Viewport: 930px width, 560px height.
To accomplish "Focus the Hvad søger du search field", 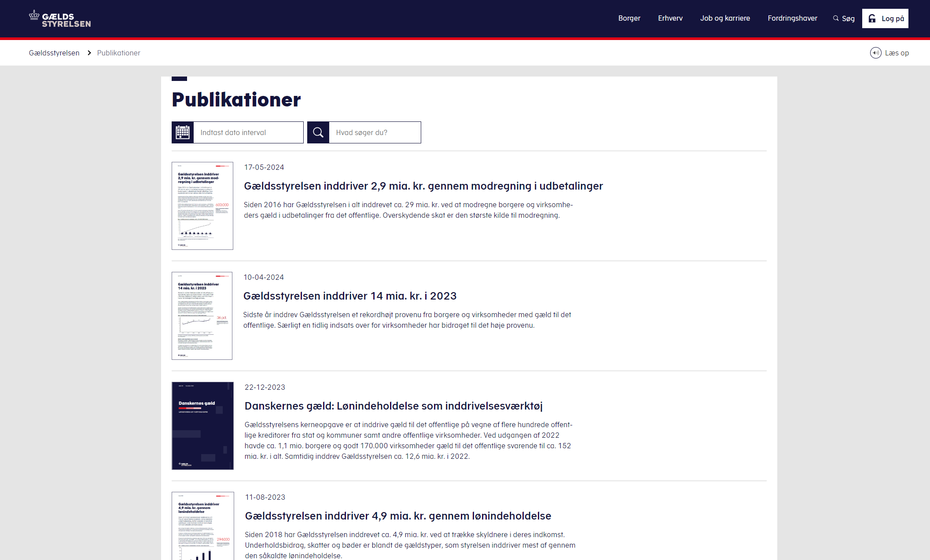I will (x=375, y=132).
